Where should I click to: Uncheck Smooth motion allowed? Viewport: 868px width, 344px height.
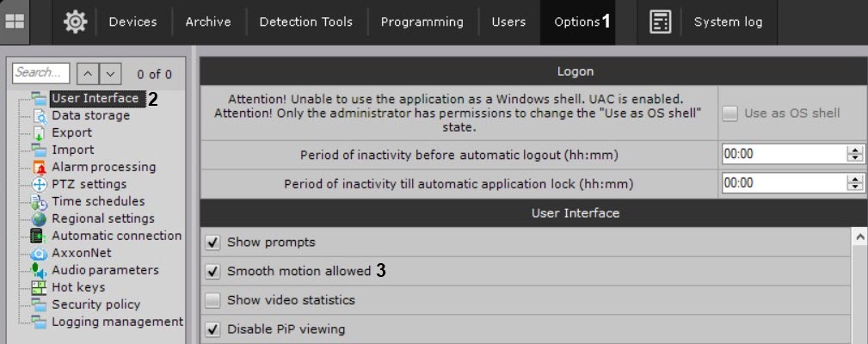(x=213, y=272)
